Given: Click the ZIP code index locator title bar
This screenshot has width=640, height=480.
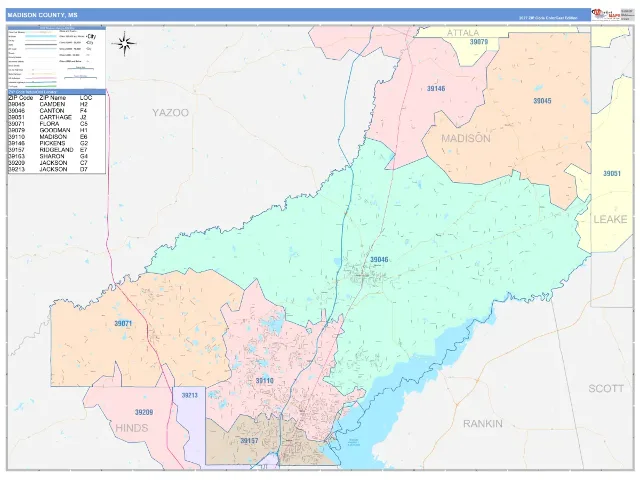Looking at the screenshot, I should tap(57, 92).
